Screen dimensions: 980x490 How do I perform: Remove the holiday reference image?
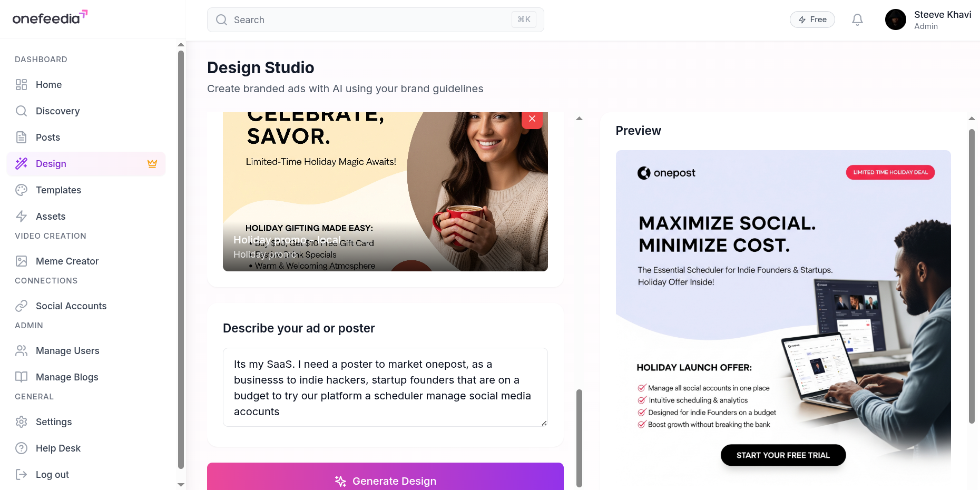tap(532, 119)
